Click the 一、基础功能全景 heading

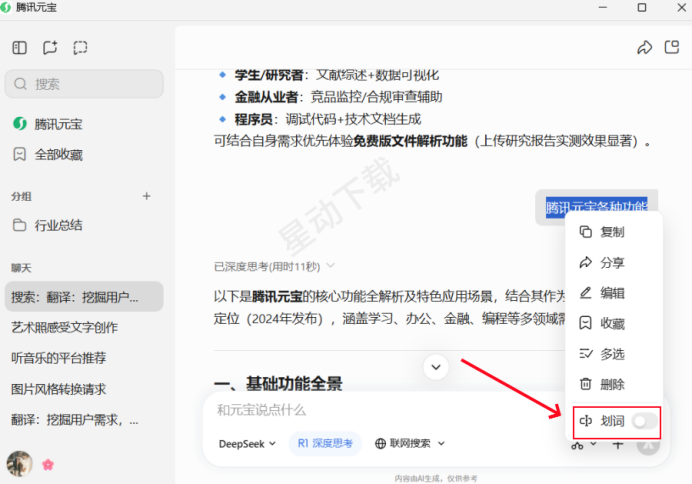point(278,383)
